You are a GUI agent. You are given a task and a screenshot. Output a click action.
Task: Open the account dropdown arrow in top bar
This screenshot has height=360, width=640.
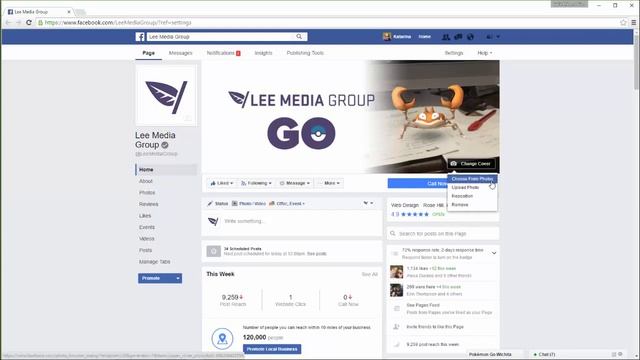(x=498, y=37)
